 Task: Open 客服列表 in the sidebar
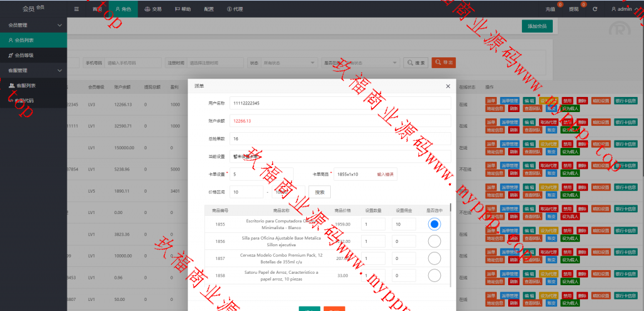(x=25, y=85)
